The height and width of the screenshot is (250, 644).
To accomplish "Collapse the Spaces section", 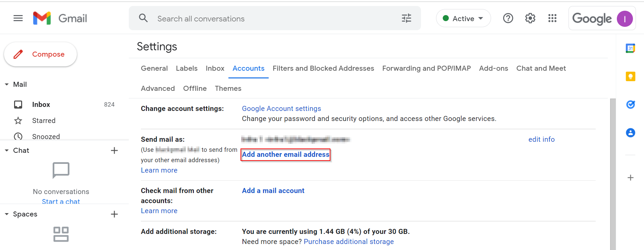I will coord(7,214).
